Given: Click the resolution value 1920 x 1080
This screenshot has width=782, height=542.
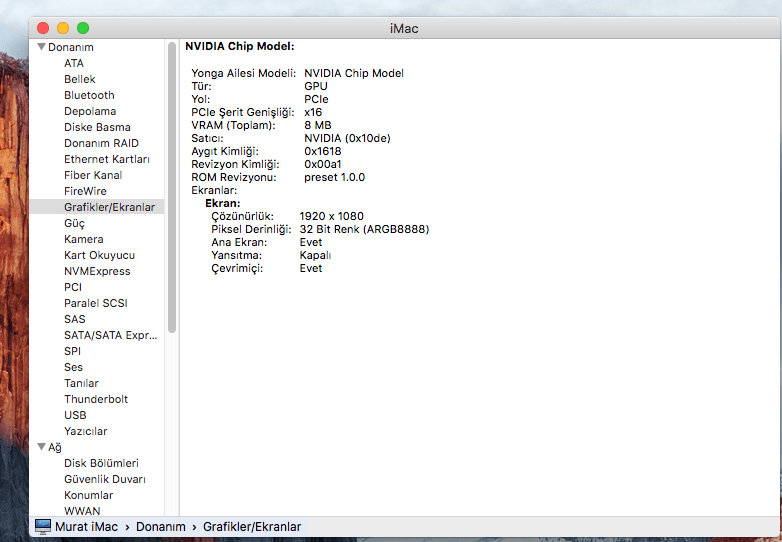Looking at the screenshot, I should pos(332,216).
